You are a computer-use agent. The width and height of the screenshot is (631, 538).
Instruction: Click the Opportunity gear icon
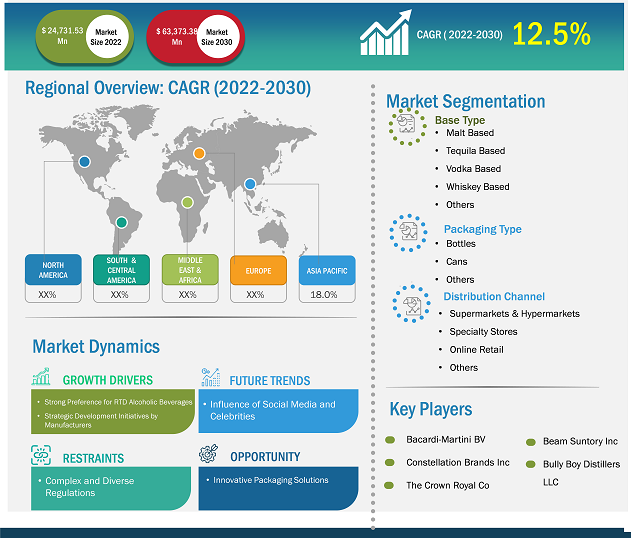[x=209, y=455]
